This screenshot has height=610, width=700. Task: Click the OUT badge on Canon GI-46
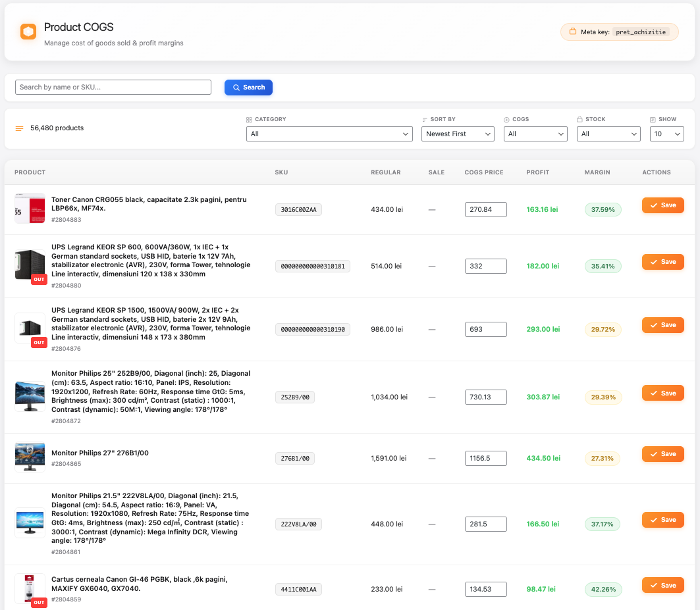[x=40, y=602]
